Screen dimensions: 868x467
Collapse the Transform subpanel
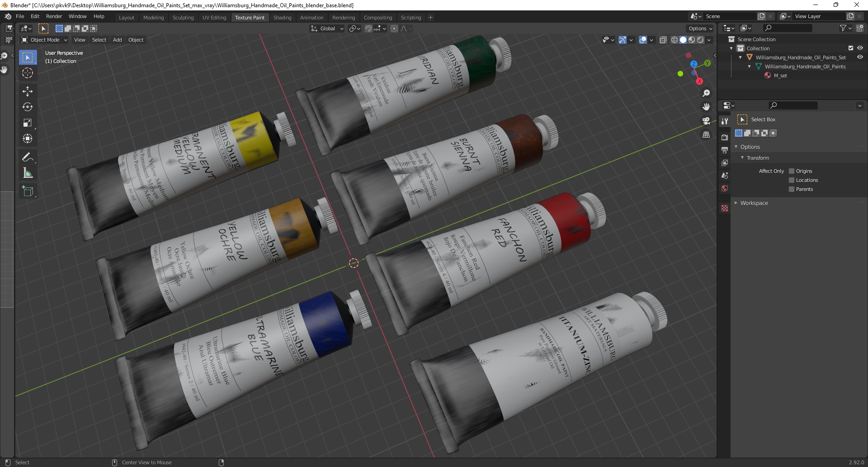(742, 157)
